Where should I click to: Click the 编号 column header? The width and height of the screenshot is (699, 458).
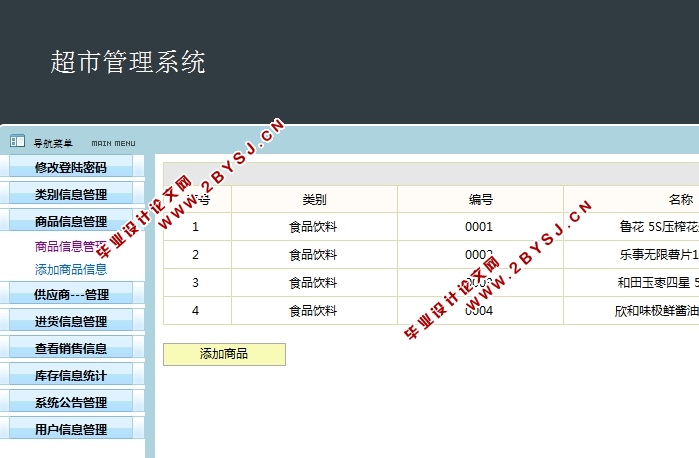pyautogui.click(x=481, y=199)
